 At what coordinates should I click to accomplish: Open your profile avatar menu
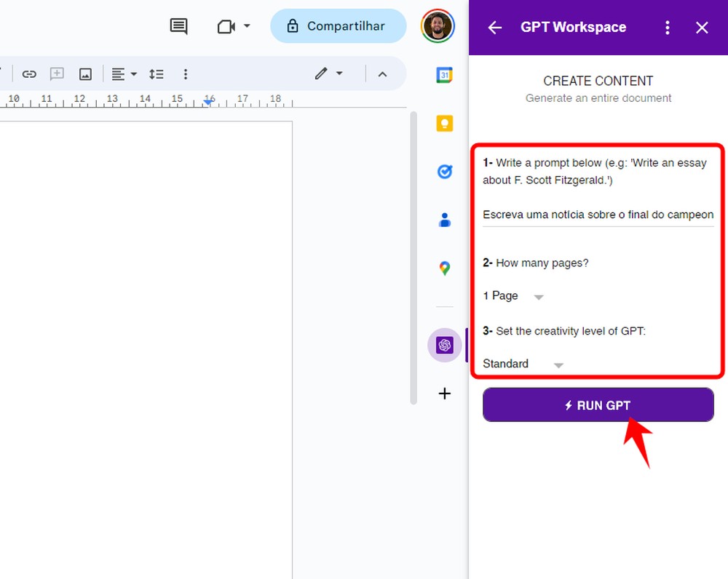[438, 25]
